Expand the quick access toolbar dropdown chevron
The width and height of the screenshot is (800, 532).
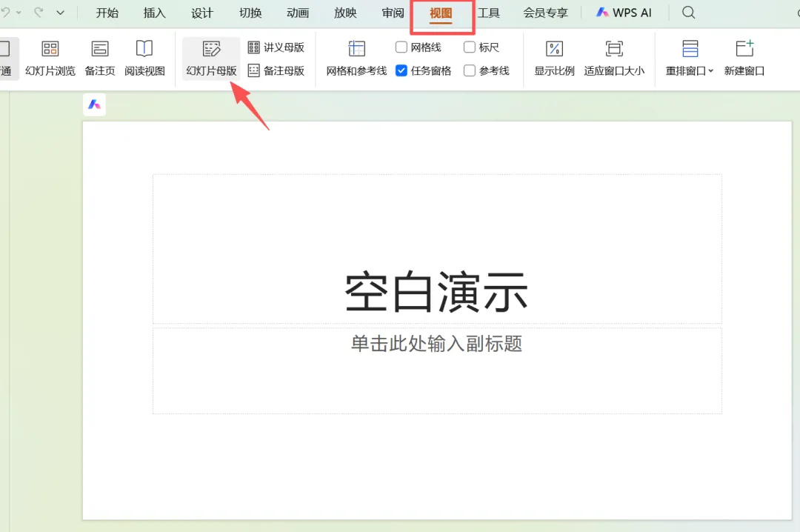[x=60, y=13]
